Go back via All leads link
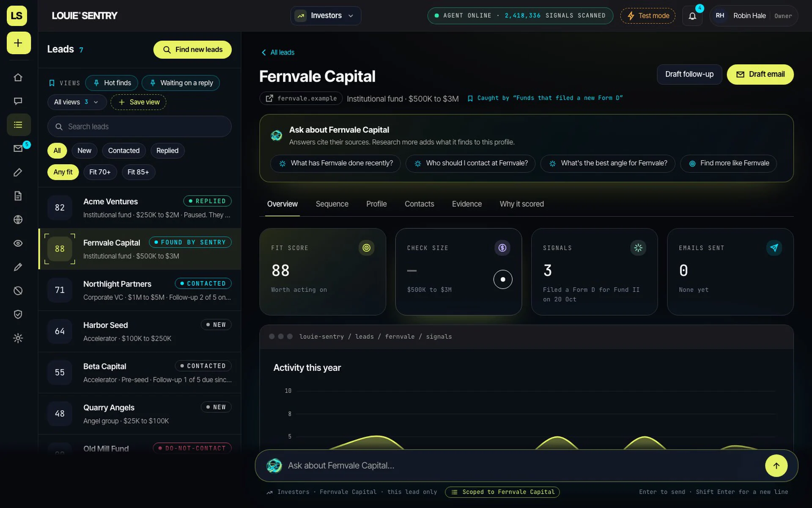 click(x=278, y=52)
